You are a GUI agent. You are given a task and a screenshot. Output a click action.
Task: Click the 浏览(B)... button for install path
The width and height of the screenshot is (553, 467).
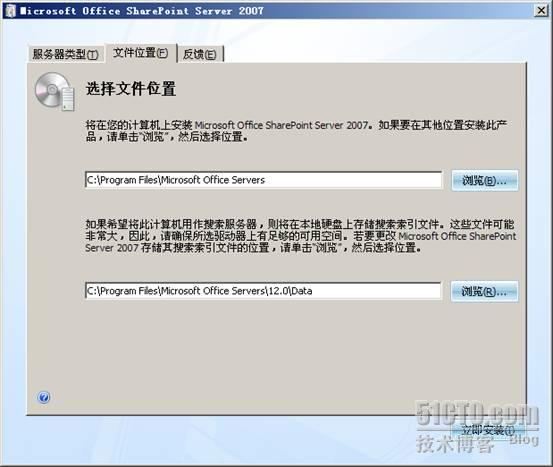click(485, 181)
